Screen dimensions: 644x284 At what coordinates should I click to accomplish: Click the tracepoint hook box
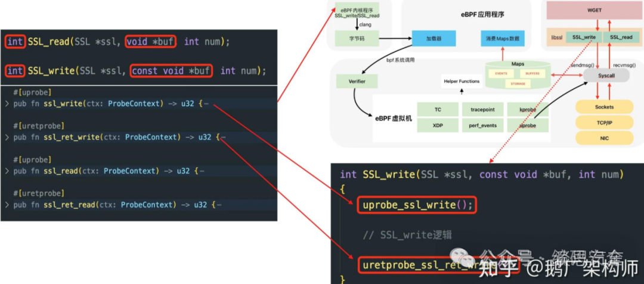pos(482,110)
